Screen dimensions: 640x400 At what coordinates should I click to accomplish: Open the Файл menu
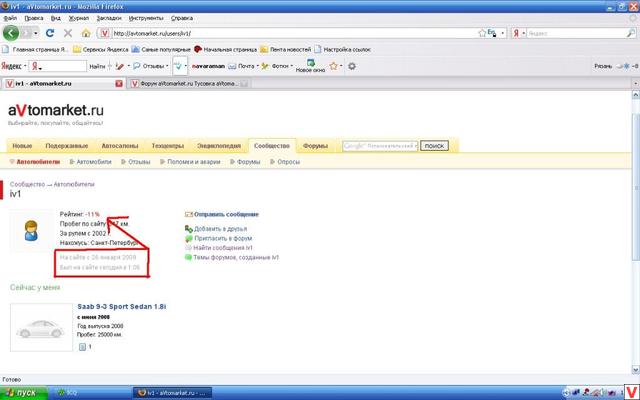coord(10,18)
